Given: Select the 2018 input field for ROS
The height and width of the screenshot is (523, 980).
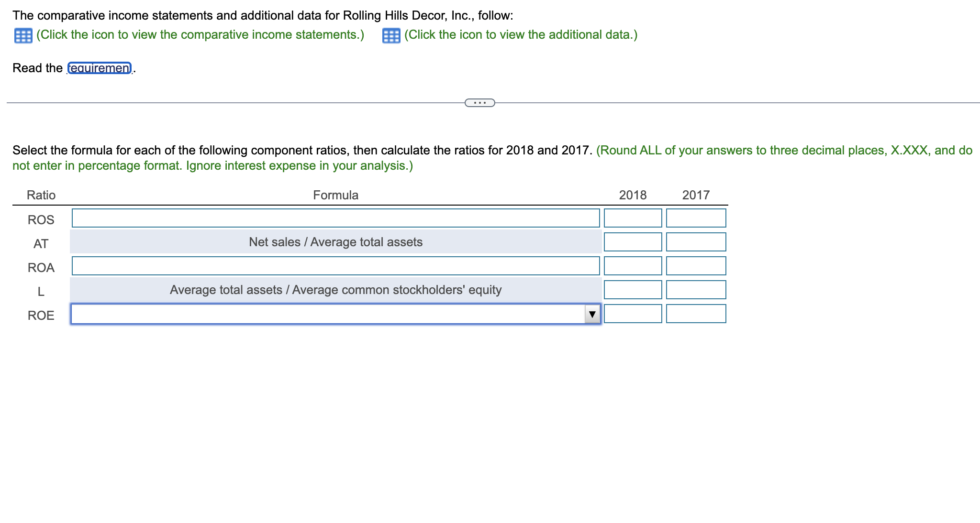Looking at the screenshot, I should (x=633, y=218).
